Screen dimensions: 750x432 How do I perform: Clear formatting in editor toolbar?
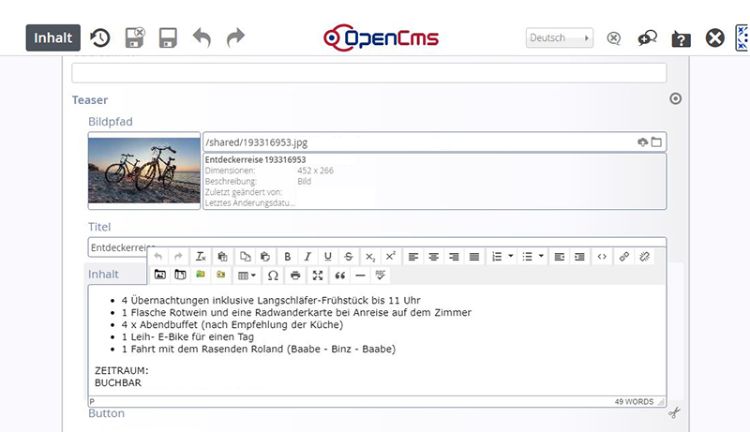tap(201, 256)
